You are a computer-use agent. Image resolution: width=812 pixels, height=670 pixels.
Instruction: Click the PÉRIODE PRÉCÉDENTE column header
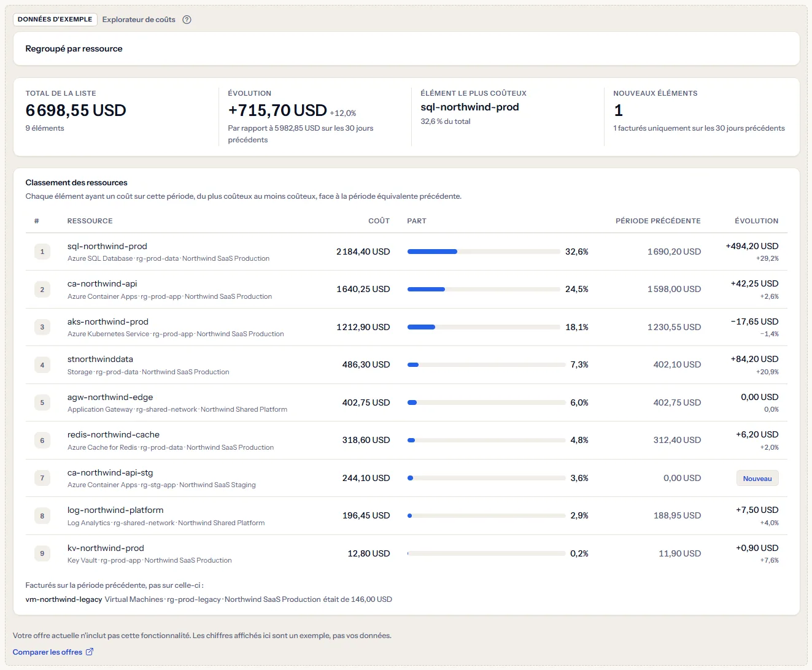coord(658,221)
